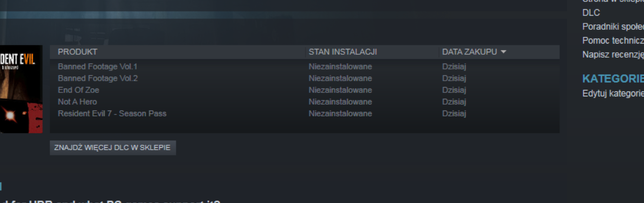This screenshot has height=203, width=644.
Task: Sort by the DATA ZAKUPU column header
Action: click(469, 52)
